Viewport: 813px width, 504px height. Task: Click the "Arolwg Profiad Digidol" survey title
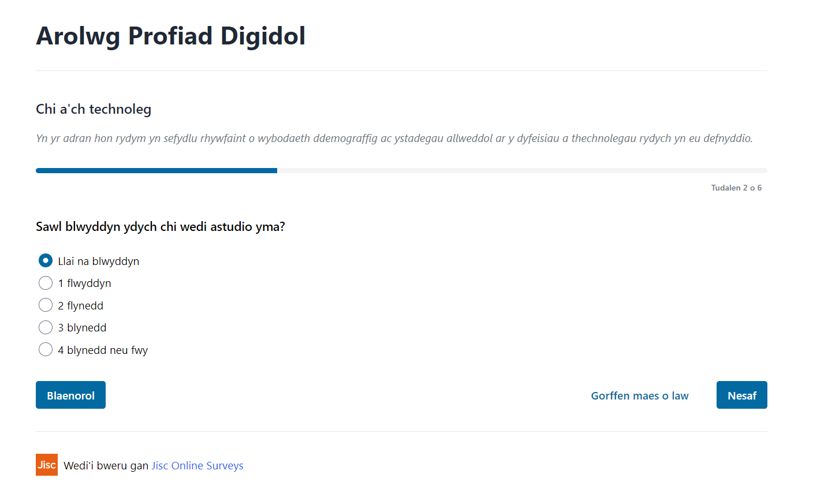click(171, 36)
